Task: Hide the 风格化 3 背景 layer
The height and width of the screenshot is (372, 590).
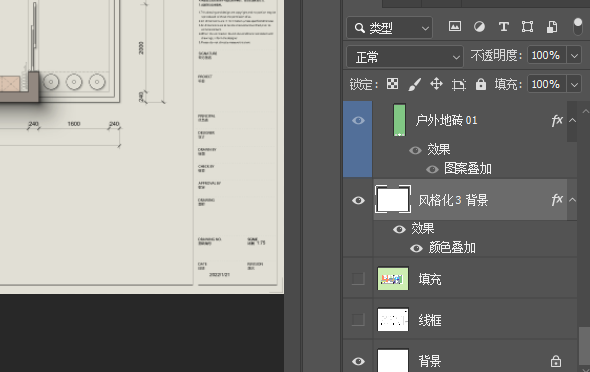Action: (358, 200)
